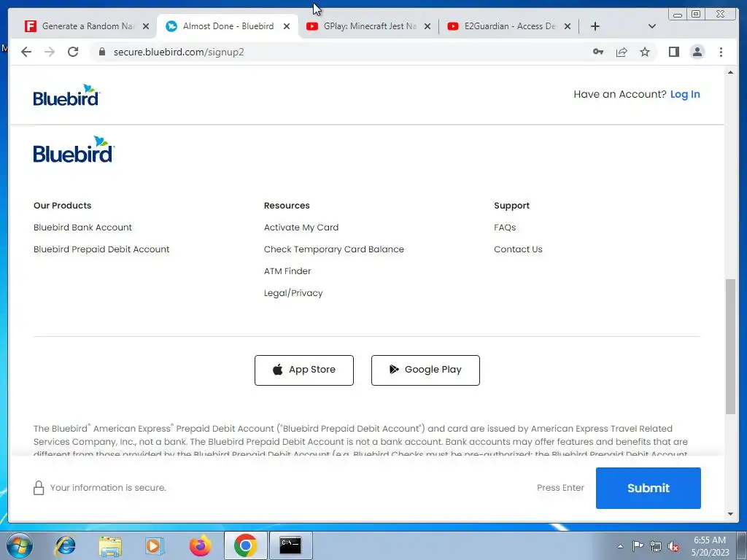Open Check Temporary Card Balance link
The image size is (747, 560).
(x=333, y=249)
